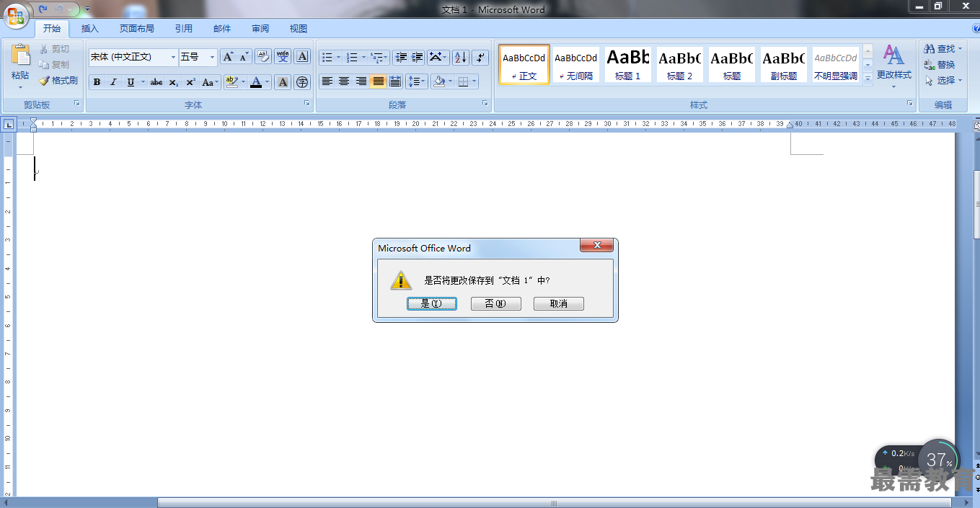The height and width of the screenshot is (508, 980).
Task: Open the font size dropdown 五号
Action: 212,57
